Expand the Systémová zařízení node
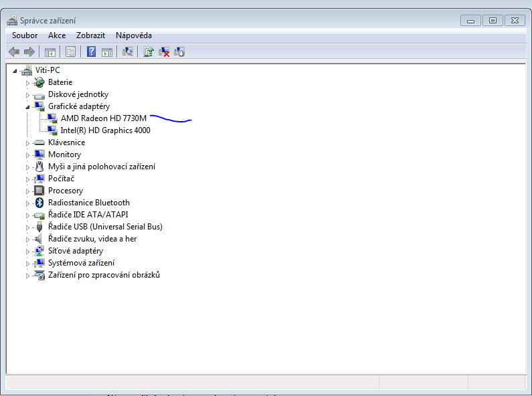 (x=27, y=264)
